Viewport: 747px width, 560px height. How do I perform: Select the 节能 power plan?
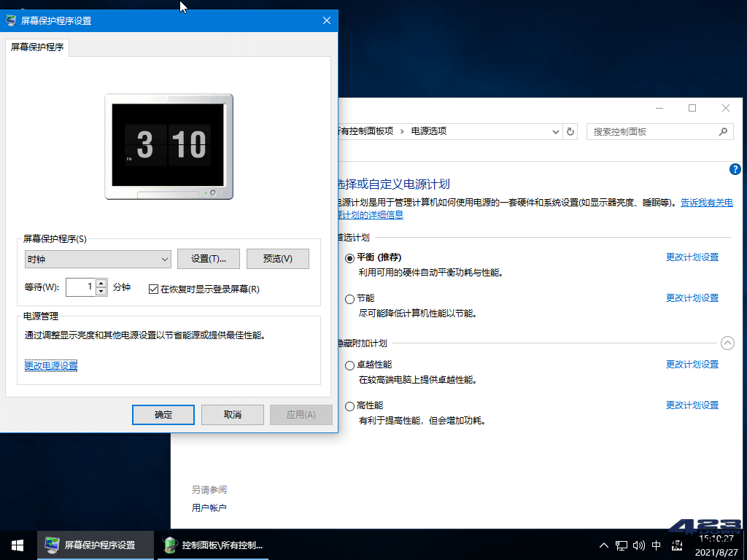click(x=349, y=298)
